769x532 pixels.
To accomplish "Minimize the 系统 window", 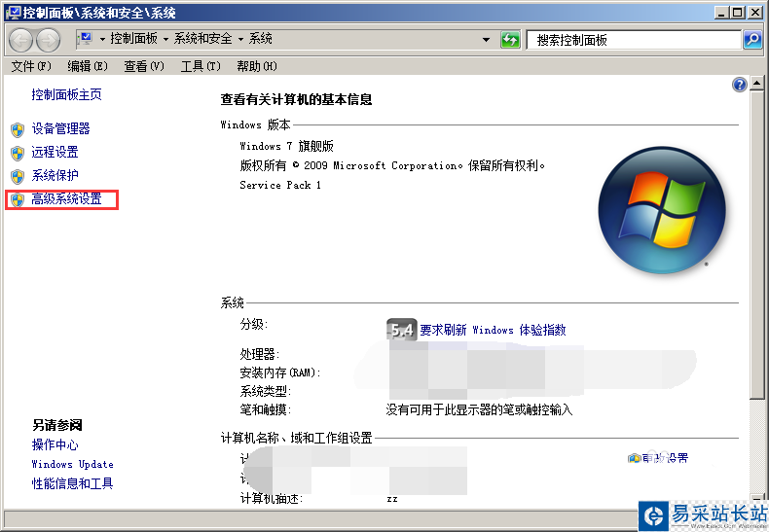I will [721, 13].
